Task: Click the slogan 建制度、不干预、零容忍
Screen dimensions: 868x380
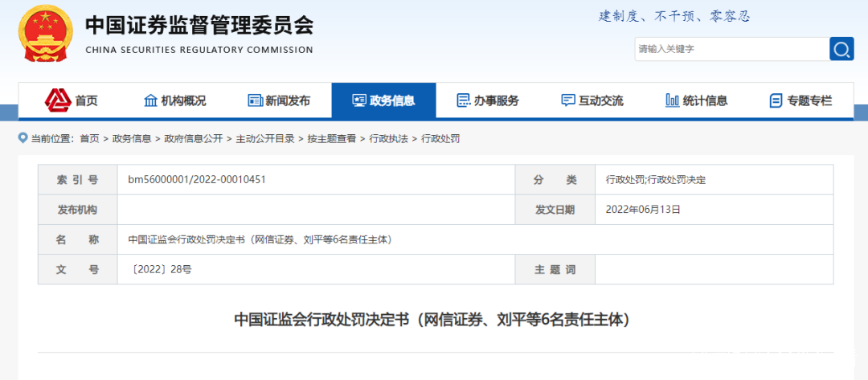Action: [674, 17]
